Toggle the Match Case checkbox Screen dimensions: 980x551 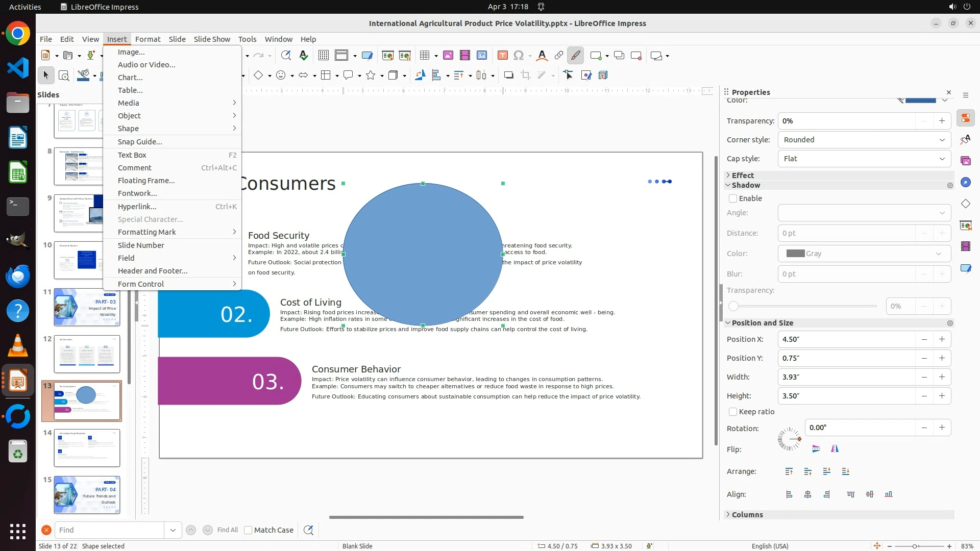pos(248,530)
